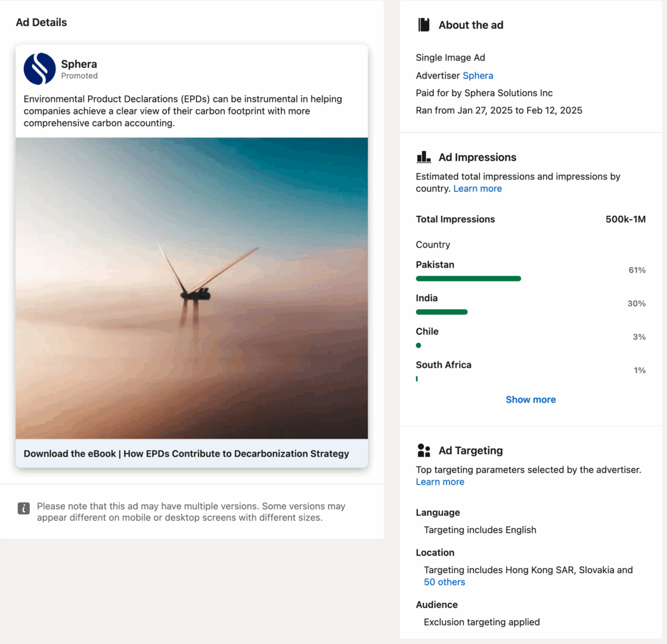Open Learn more under Ad Targeting
The image size is (667, 644).
tap(440, 482)
